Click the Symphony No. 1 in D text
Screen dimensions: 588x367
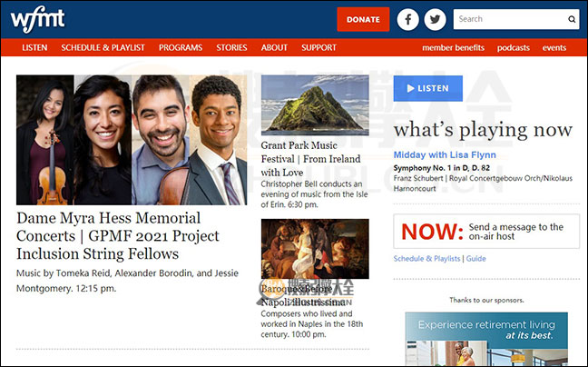point(442,168)
